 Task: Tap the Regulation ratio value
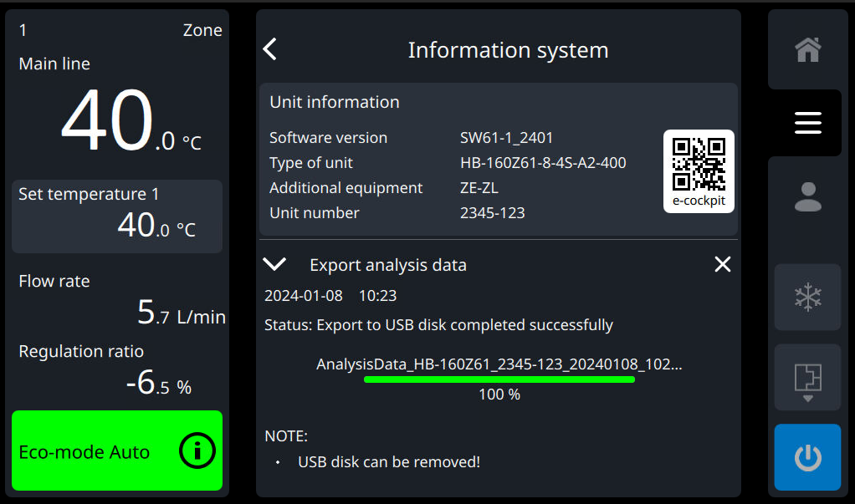pyautogui.click(x=158, y=384)
